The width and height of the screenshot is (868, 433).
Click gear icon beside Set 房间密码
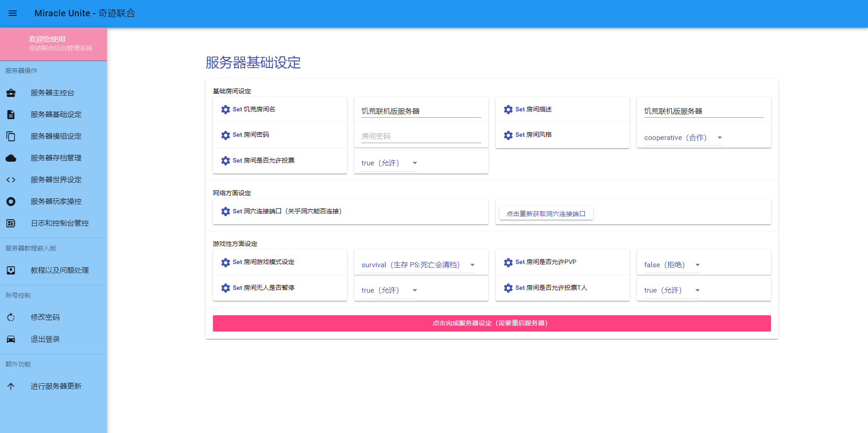[x=226, y=135]
